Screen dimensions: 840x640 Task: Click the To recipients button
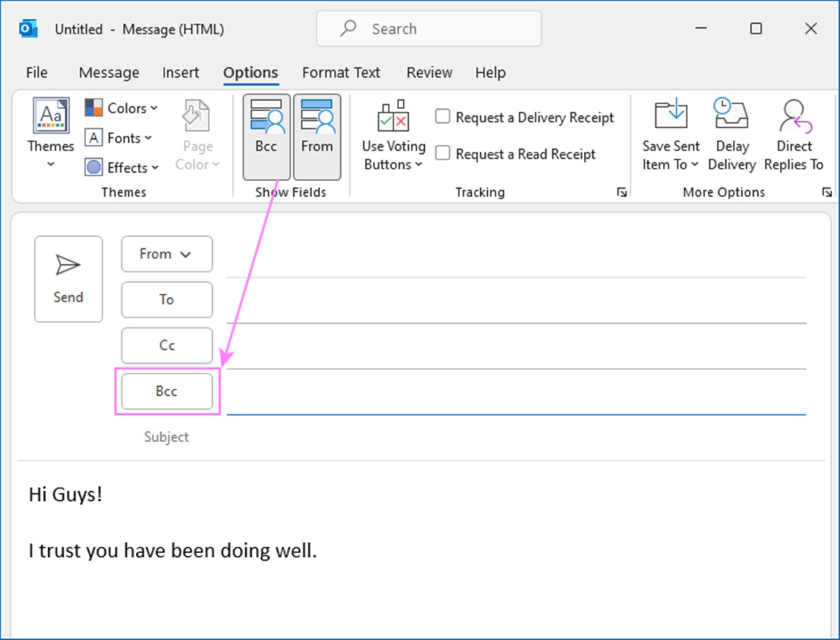pyautogui.click(x=167, y=299)
